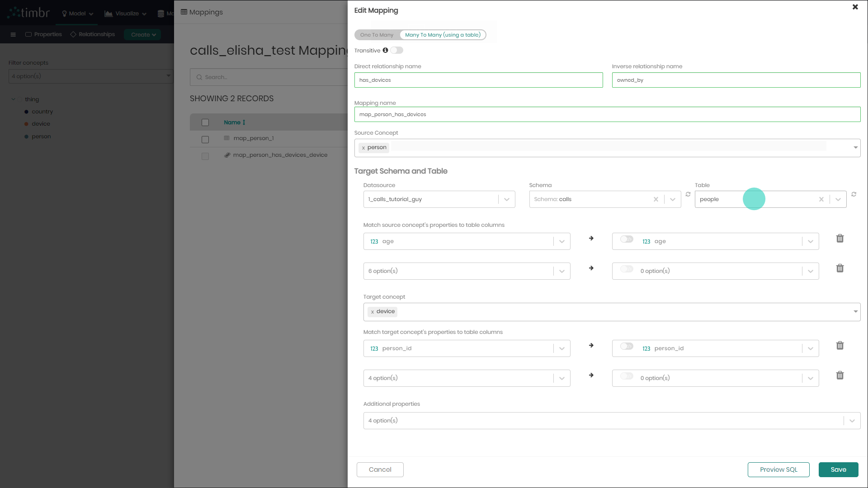
Task: Delete the person_id match row
Action: [840, 345]
